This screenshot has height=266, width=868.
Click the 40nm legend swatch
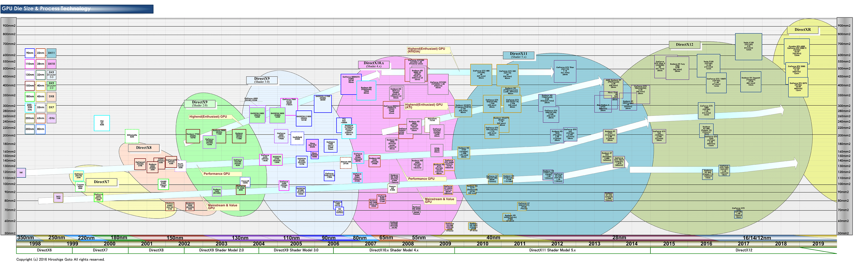[40, 85]
